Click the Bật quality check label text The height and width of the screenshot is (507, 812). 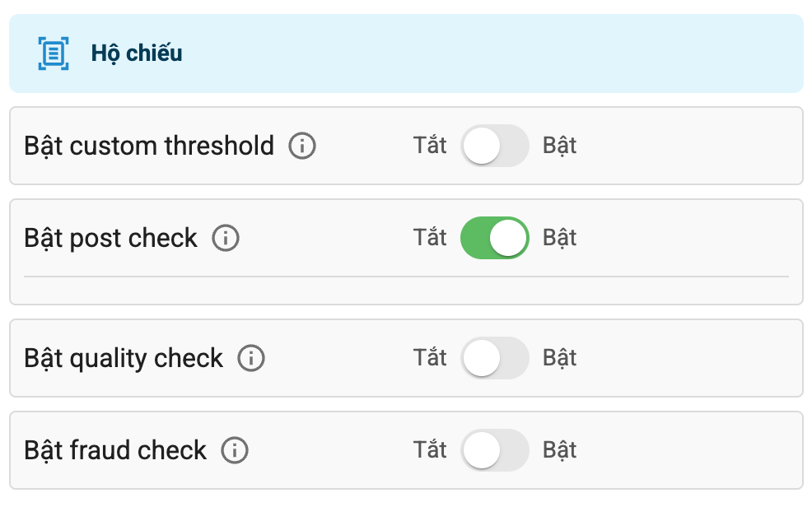(124, 359)
